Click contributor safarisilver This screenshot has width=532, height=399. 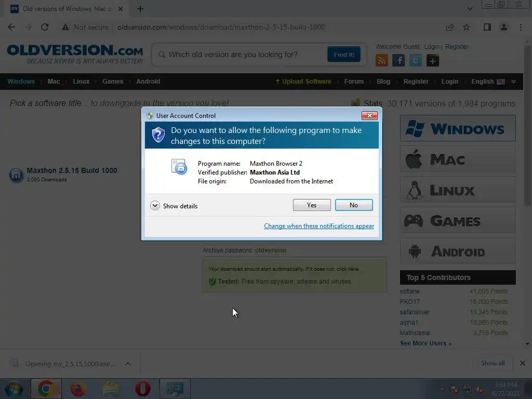[415, 312]
